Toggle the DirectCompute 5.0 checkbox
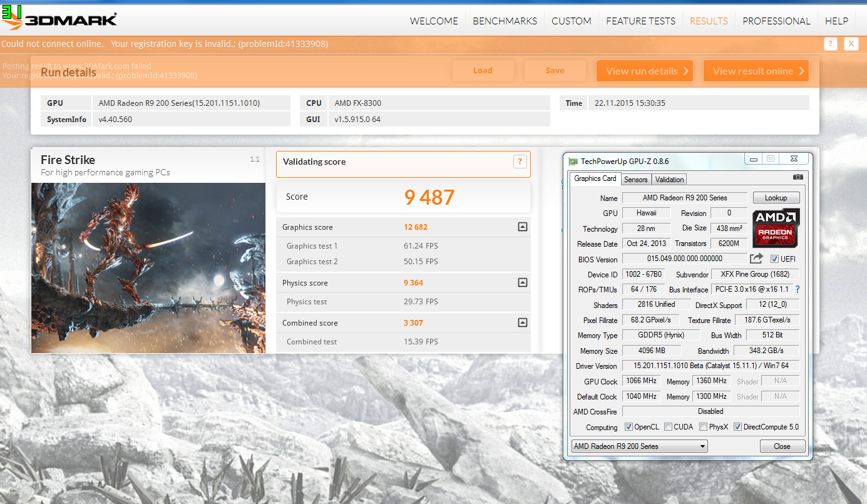This screenshot has width=867, height=504. point(737,427)
